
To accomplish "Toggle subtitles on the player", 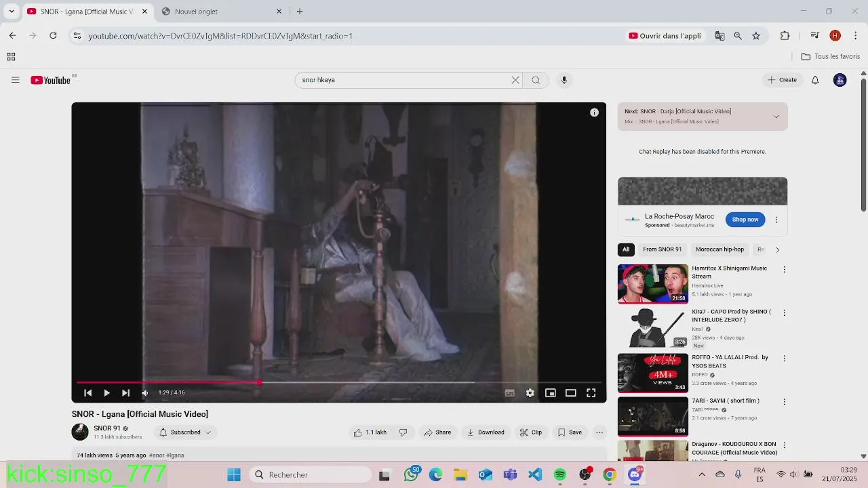I will click(x=510, y=392).
